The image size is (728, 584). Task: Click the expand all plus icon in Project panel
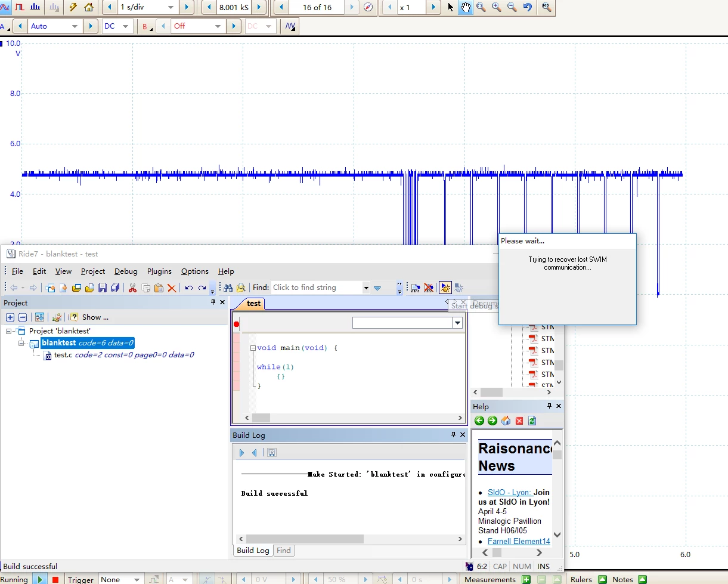pyautogui.click(x=10, y=317)
